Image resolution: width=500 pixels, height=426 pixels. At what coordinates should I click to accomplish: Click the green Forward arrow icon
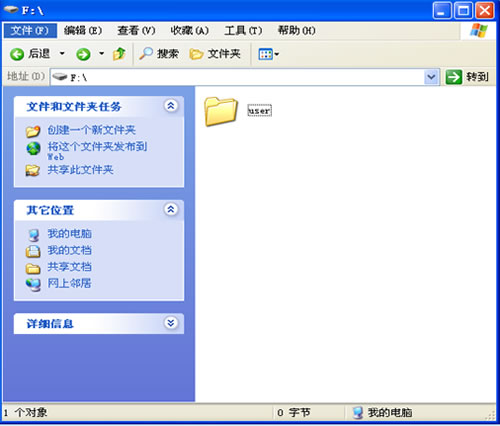[x=83, y=54]
